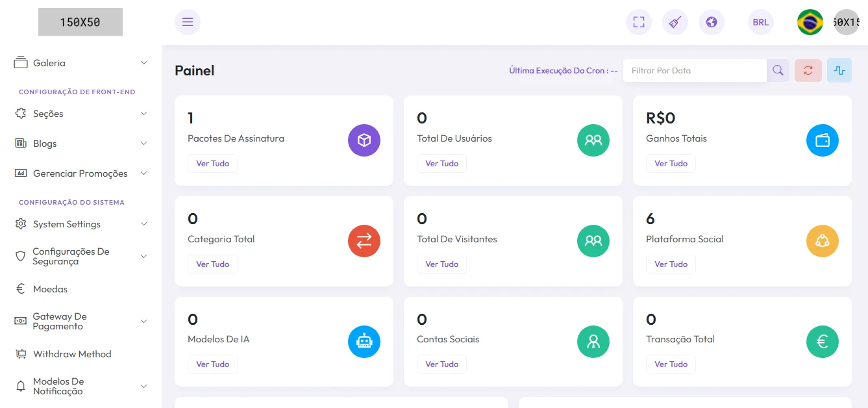Click the clear cache broom icon
868x408 pixels.
click(x=675, y=22)
